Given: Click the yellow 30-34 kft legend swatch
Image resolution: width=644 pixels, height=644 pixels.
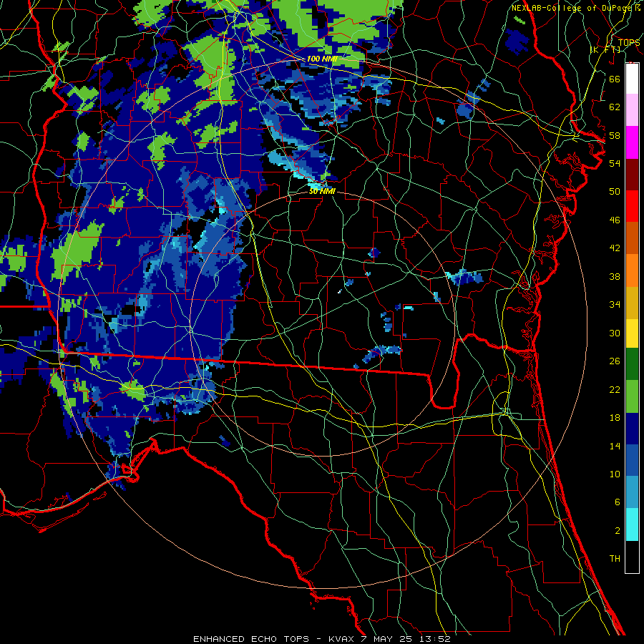Looking at the screenshot, I should (632, 333).
